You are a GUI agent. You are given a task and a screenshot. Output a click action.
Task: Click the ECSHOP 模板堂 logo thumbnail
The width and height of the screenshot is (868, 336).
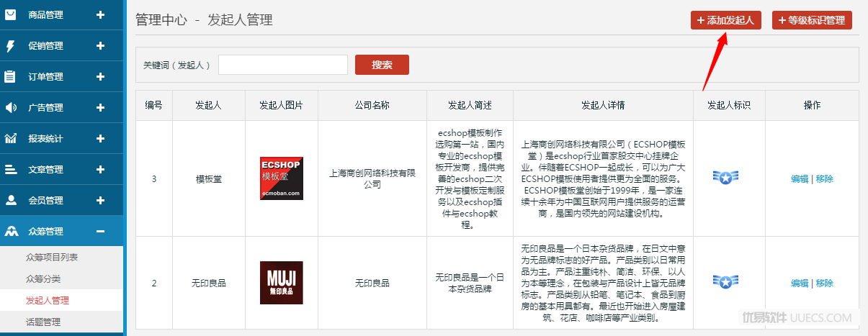[x=282, y=178]
